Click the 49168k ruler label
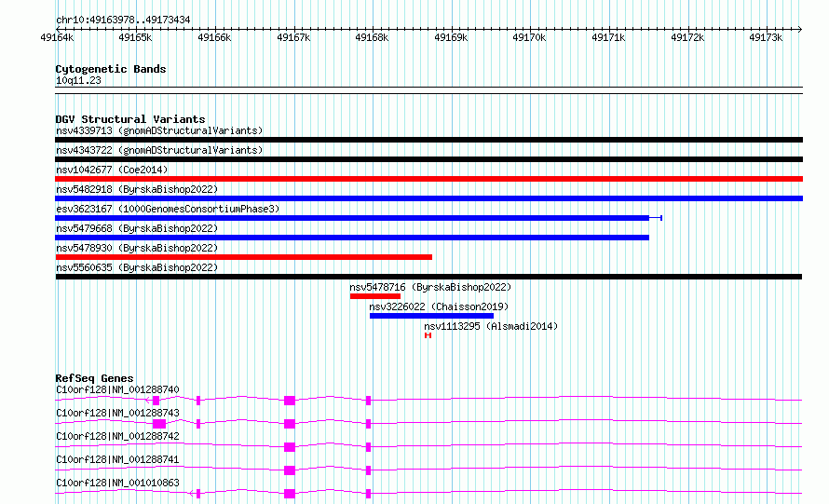The width and height of the screenshot is (829, 504). point(372,37)
